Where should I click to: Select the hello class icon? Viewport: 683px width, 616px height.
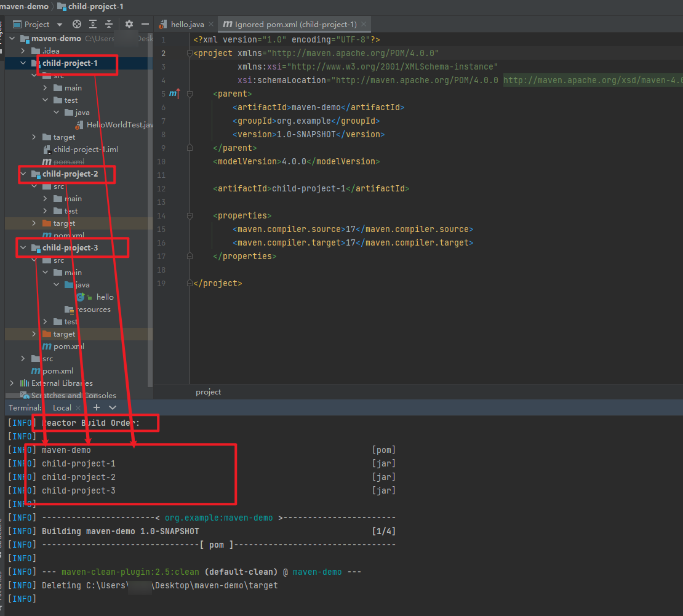tap(81, 297)
